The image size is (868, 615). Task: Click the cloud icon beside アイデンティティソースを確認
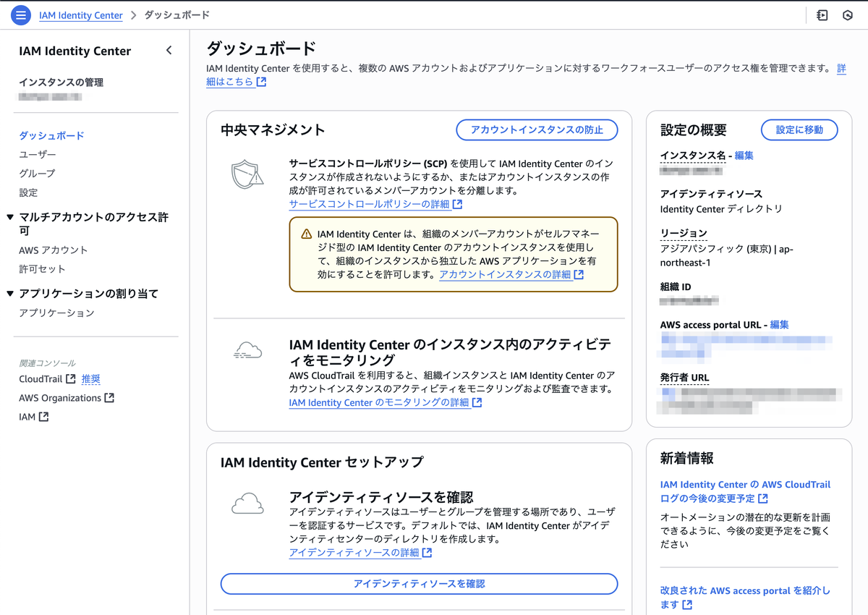coord(247,503)
